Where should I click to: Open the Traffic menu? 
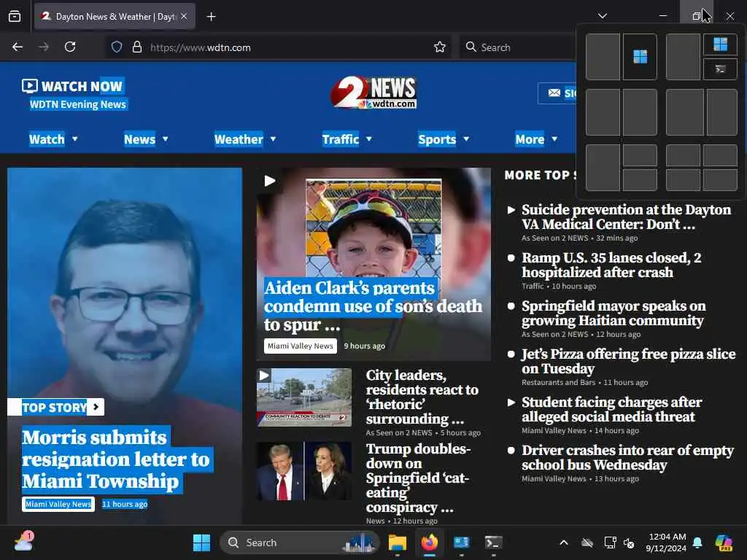[341, 139]
